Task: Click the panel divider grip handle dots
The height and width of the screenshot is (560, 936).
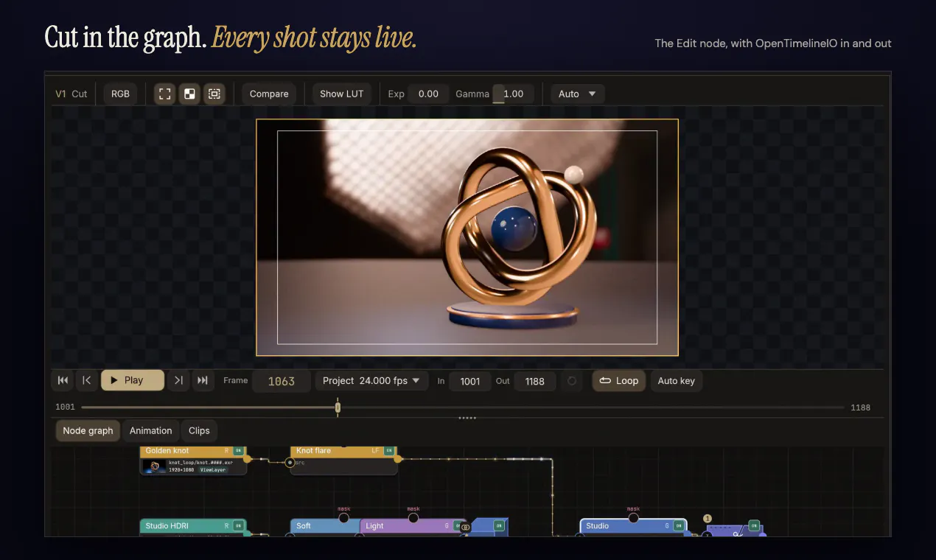Action: (467, 418)
